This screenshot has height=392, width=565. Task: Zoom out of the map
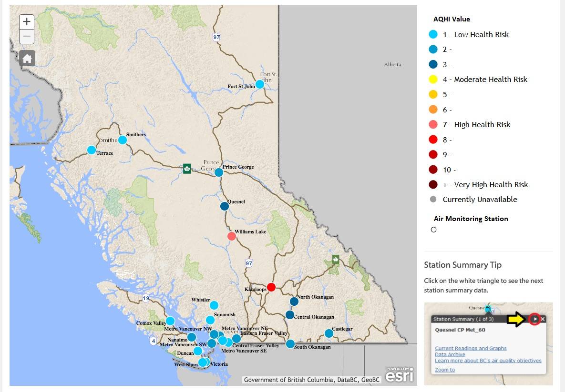(x=27, y=37)
